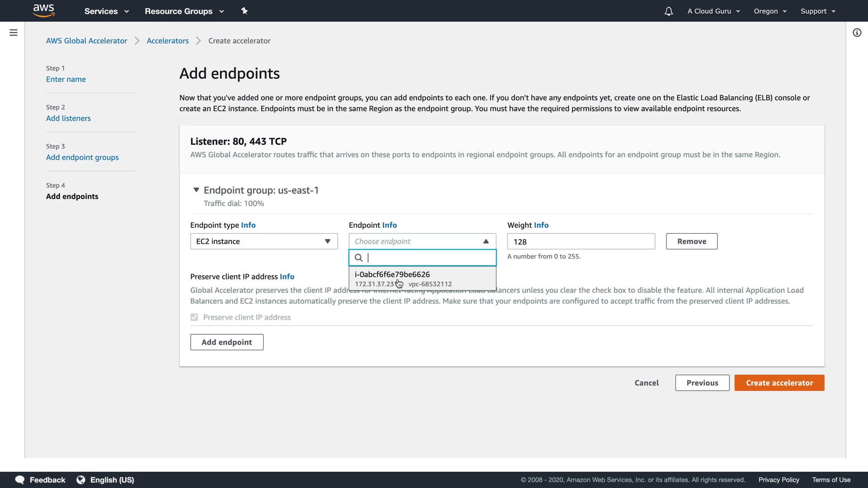Click the AWS logo home icon

tap(44, 10)
